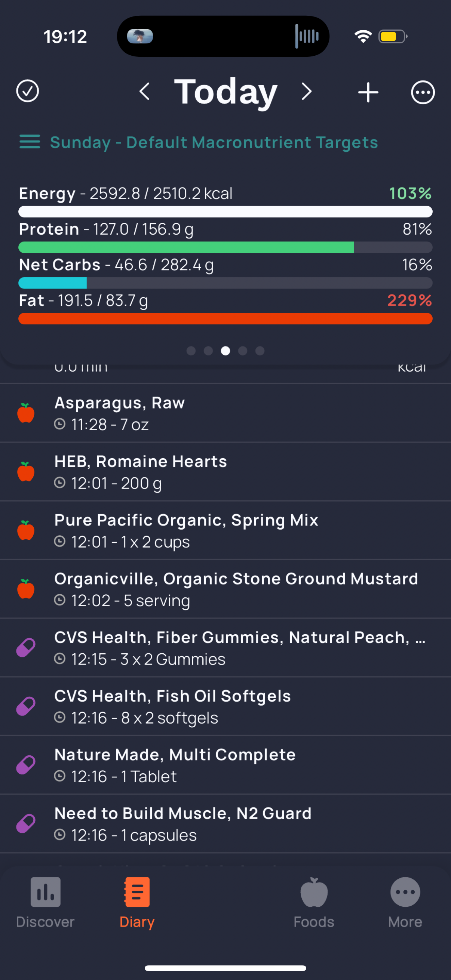This screenshot has height=980, width=451.
Task: Tap the plus icon to add entry
Action: [x=368, y=92]
